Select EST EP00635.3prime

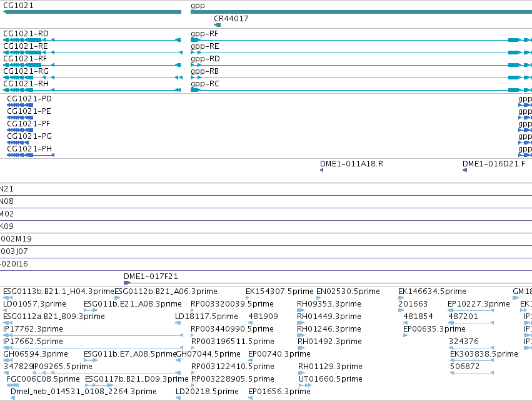[434, 329]
